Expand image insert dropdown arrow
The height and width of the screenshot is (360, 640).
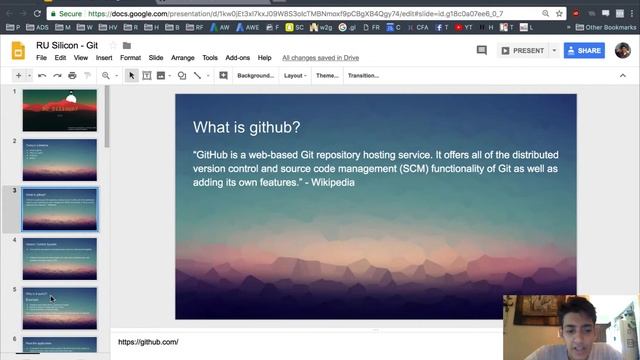coord(170,76)
